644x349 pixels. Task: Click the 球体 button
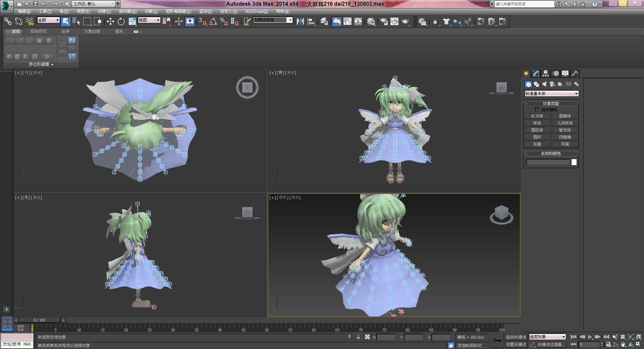[x=537, y=123]
